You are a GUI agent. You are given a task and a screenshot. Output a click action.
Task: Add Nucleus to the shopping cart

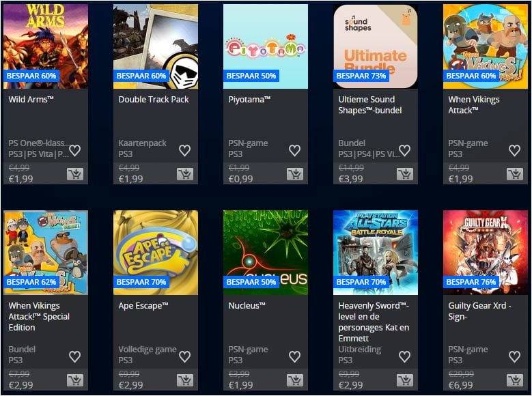295,380
